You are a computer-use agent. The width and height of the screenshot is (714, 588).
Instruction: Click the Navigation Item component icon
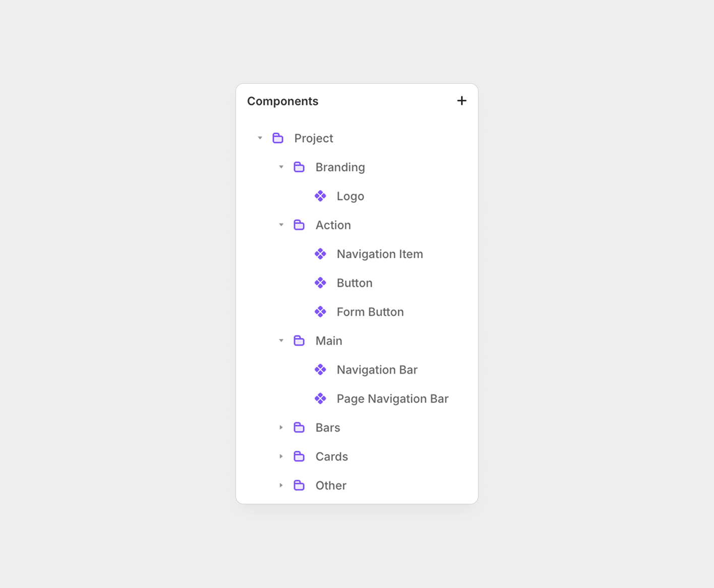[x=320, y=254]
